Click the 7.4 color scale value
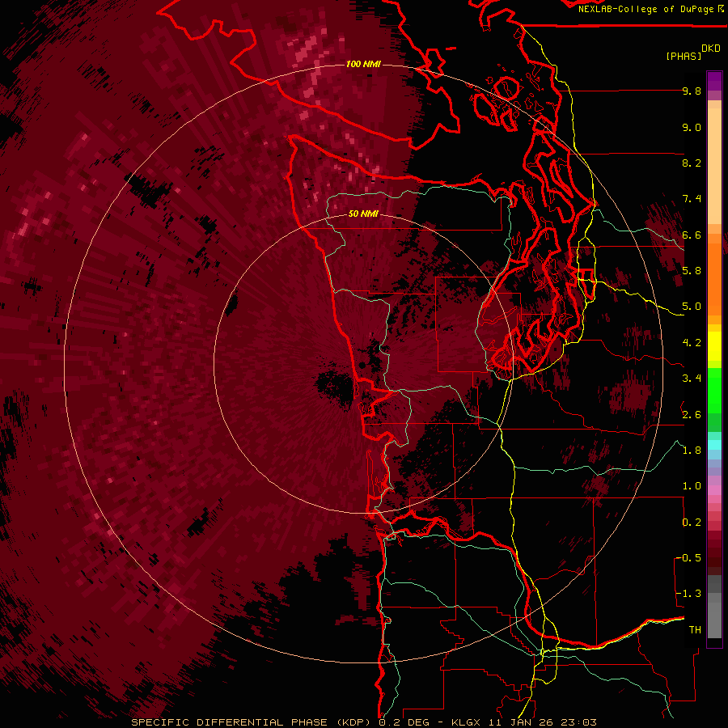The image size is (728, 728). (x=692, y=199)
